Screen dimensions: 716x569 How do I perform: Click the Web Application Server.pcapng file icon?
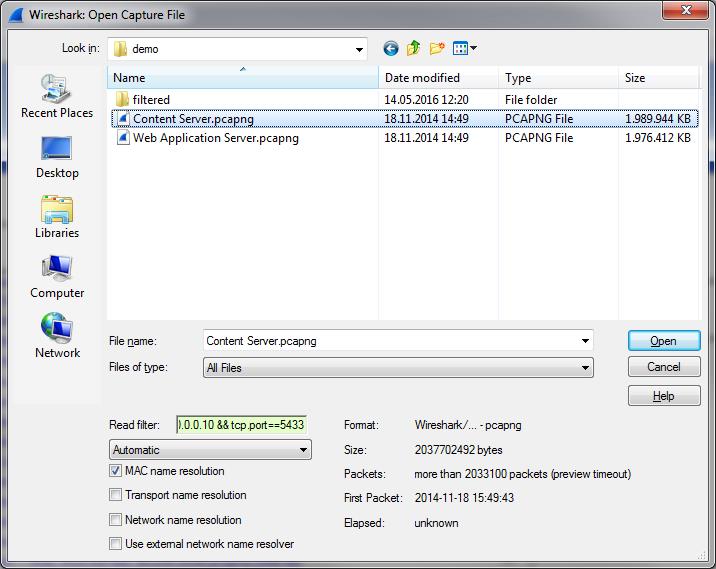[122, 137]
